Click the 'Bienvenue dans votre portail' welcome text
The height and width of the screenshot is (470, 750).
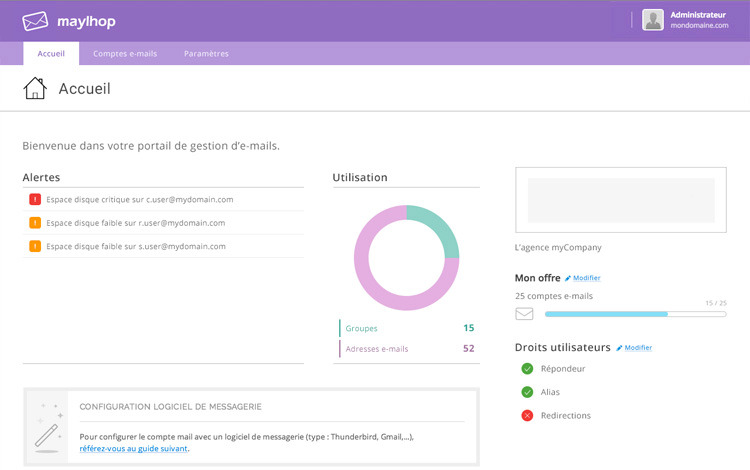tap(151, 146)
